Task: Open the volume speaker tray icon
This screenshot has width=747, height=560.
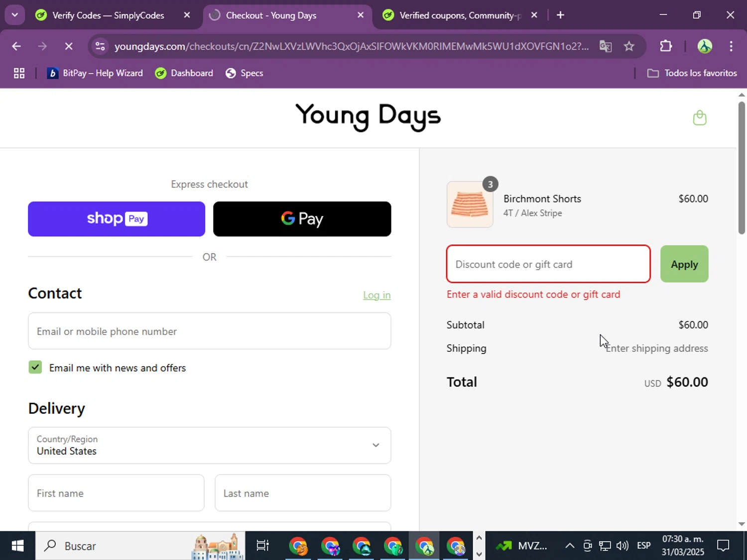Action: (x=622, y=546)
